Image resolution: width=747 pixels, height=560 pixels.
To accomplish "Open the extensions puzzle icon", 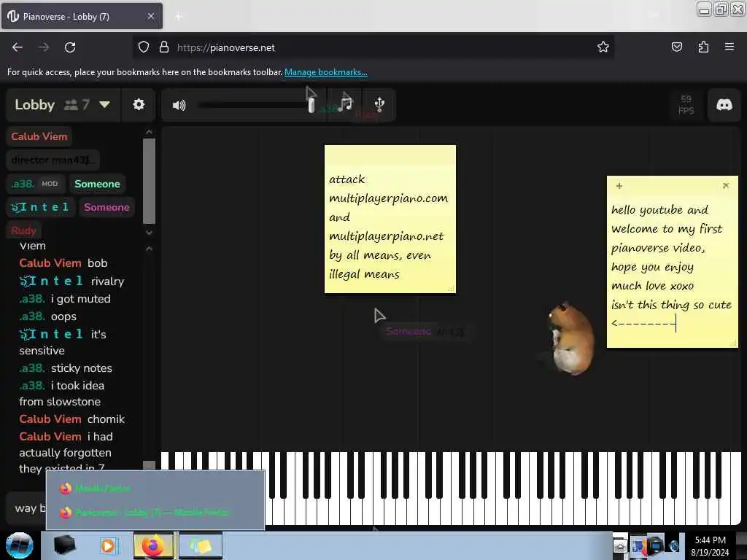I will (x=703, y=47).
